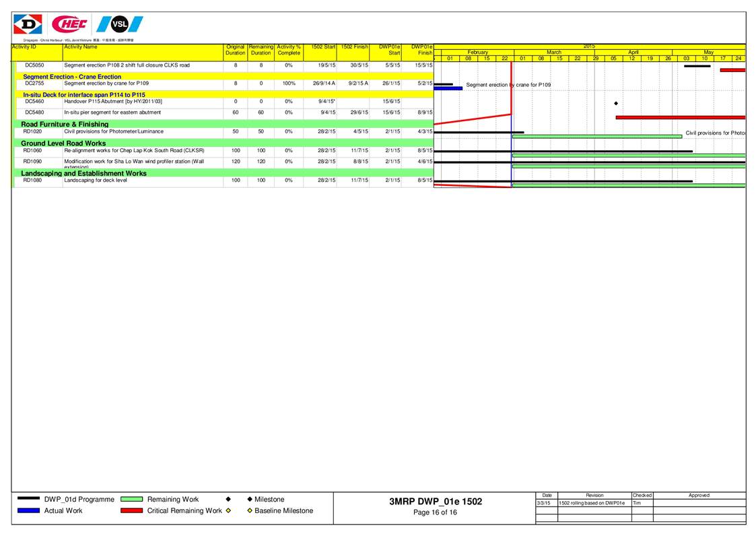Select activity ID 'DC5480'
The image size is (756, 534).
(34, 112)
